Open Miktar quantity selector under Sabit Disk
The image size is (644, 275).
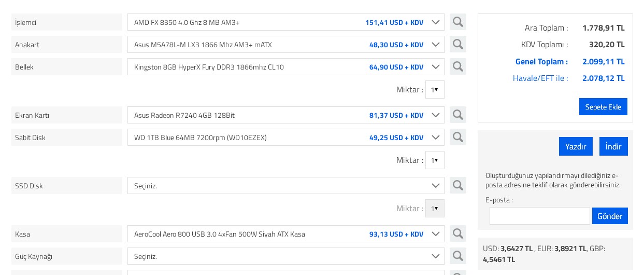click(435, 160)
